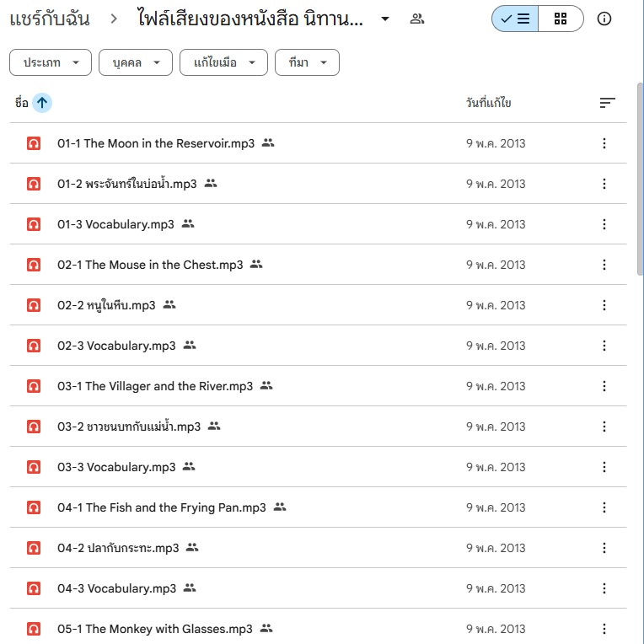
Task: Expand the ประเภท filter dropdown
Action: [50, 62]
